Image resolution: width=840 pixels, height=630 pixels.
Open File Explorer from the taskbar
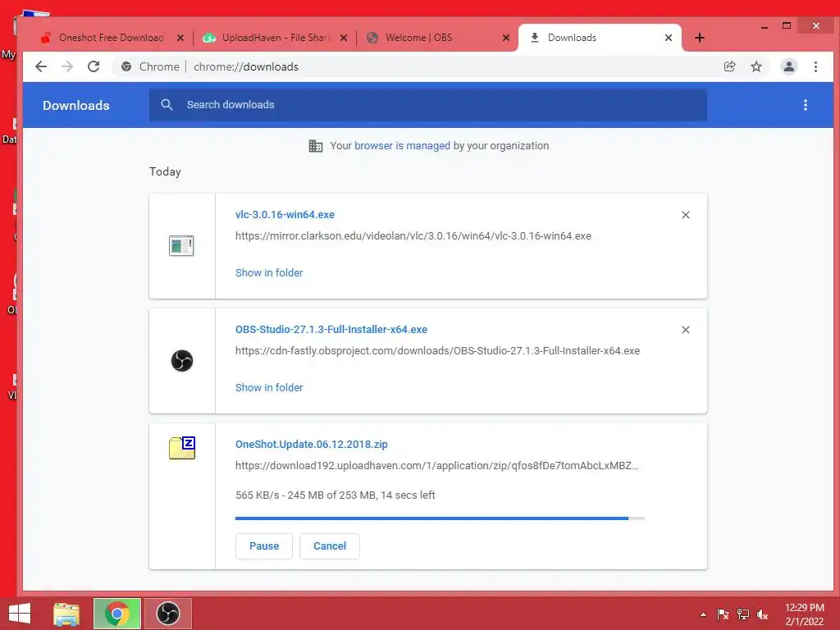pyautogui.click(x=66, y=614)
